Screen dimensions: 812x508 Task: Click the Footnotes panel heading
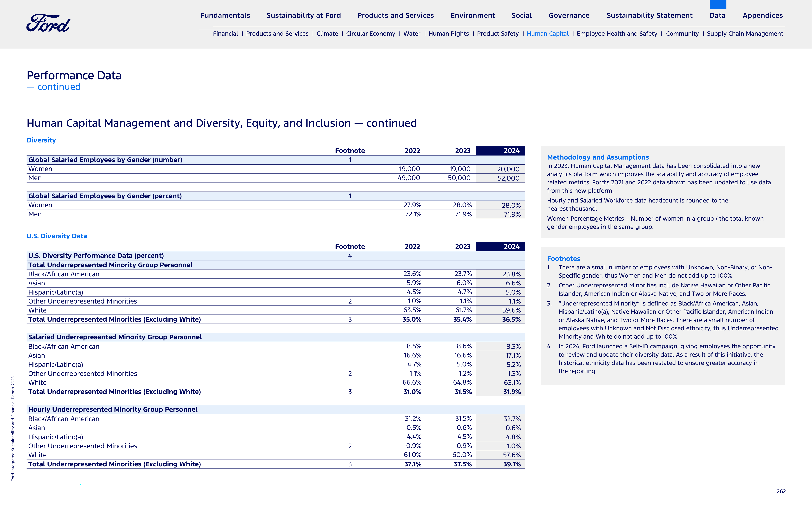pos(563,259)
